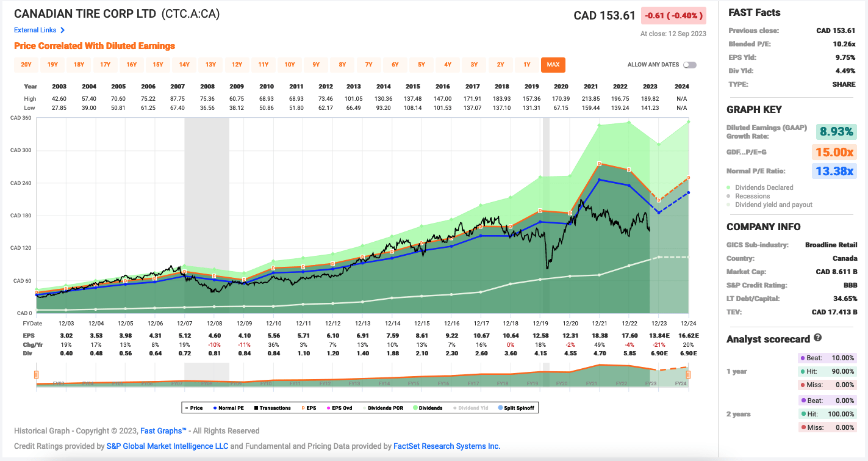Click the CAD 153.61 current price
This screenshot has width=868, height=461.
tap(604, 15)
